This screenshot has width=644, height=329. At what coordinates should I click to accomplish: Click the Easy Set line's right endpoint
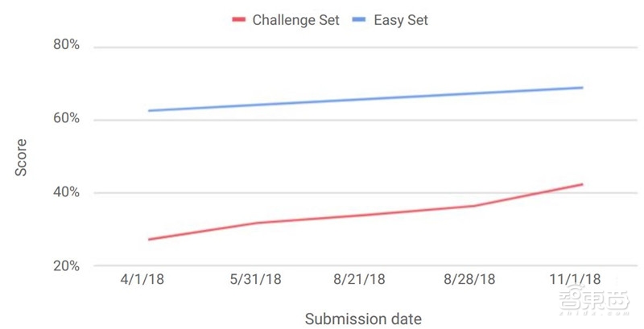point(582,88)
